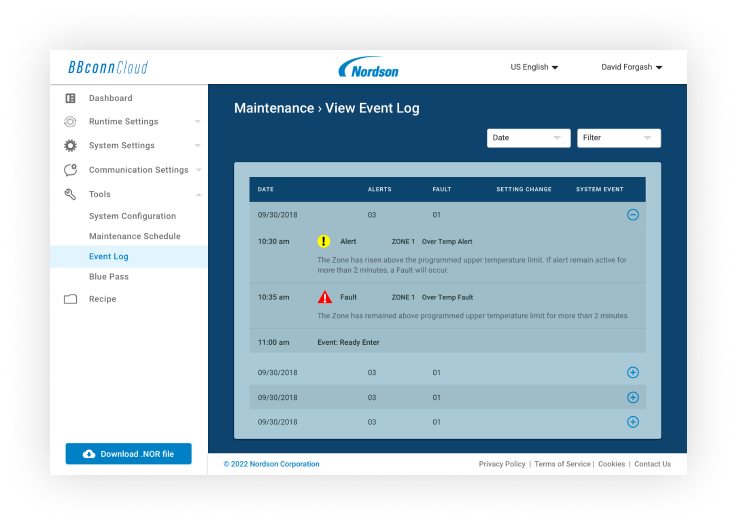
Task: Click the FAULT column header
Action: point(442,189)
